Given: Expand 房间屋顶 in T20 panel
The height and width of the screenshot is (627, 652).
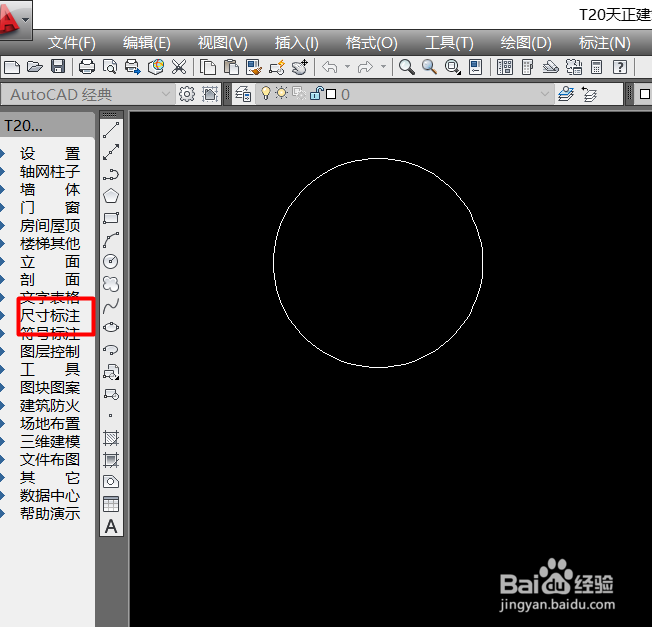Looking at the screenshot, I should coord(49,225).
